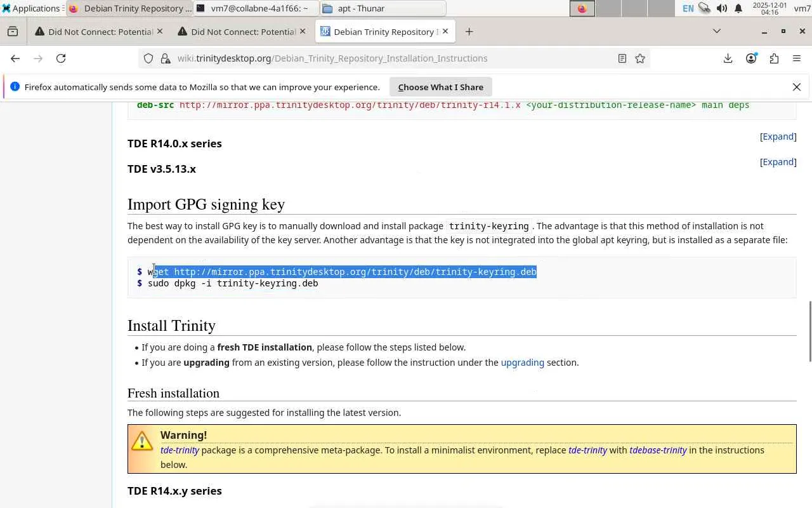Switch to the vm7 terminal window

click(256, 8)
